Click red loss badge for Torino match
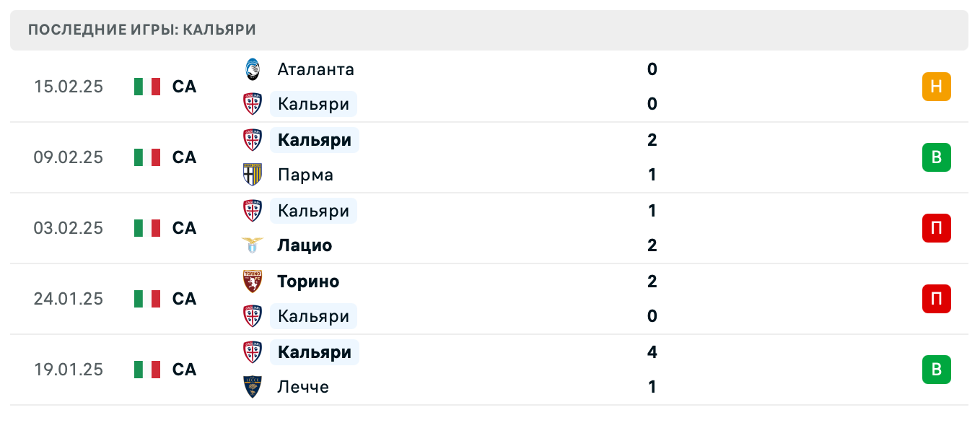The image size is (980, 423). point(936,299)
